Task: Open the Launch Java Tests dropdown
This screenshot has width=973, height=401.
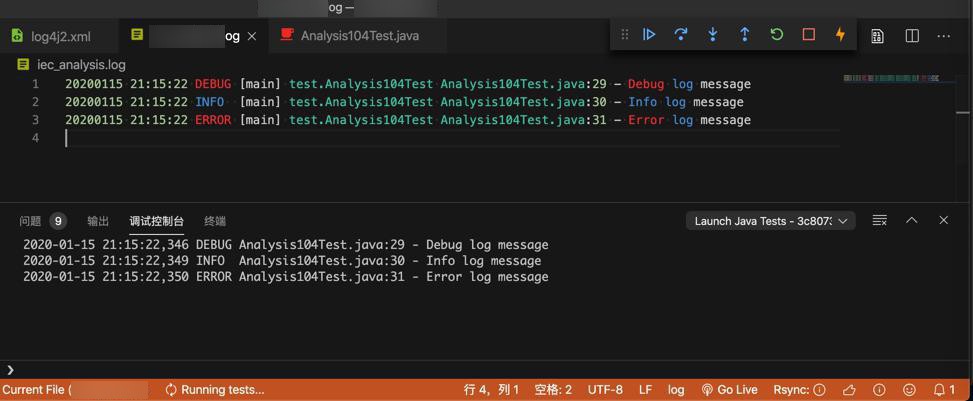Action: point(770,221)
